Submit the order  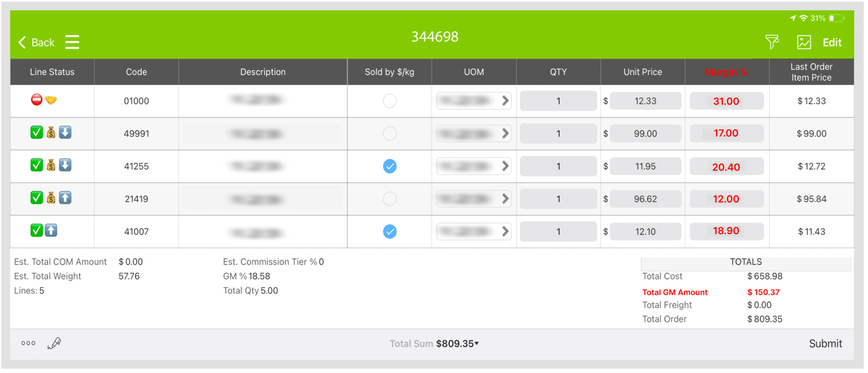pyautogui.click(x=825, y=343)
